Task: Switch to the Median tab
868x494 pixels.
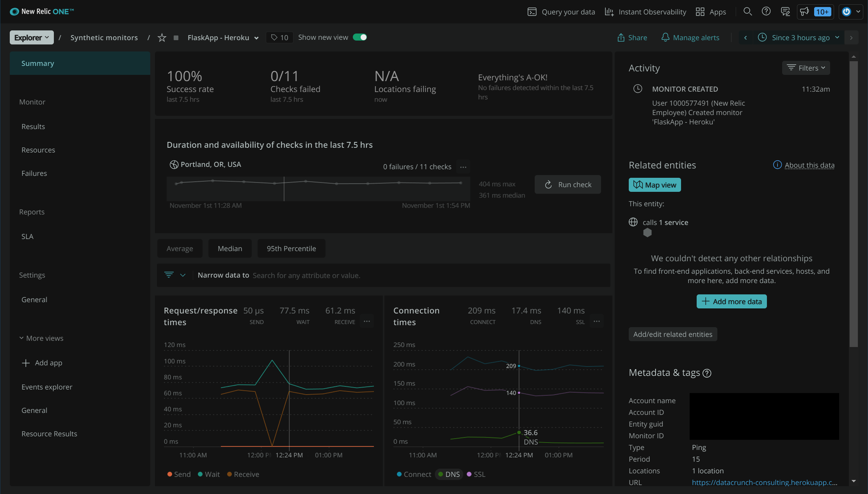Action: 230,248
